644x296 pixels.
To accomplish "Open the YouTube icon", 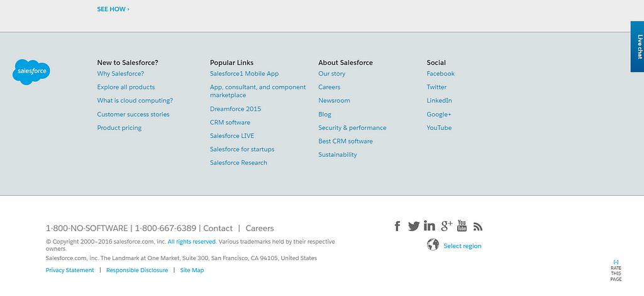I will pos(462,225).
